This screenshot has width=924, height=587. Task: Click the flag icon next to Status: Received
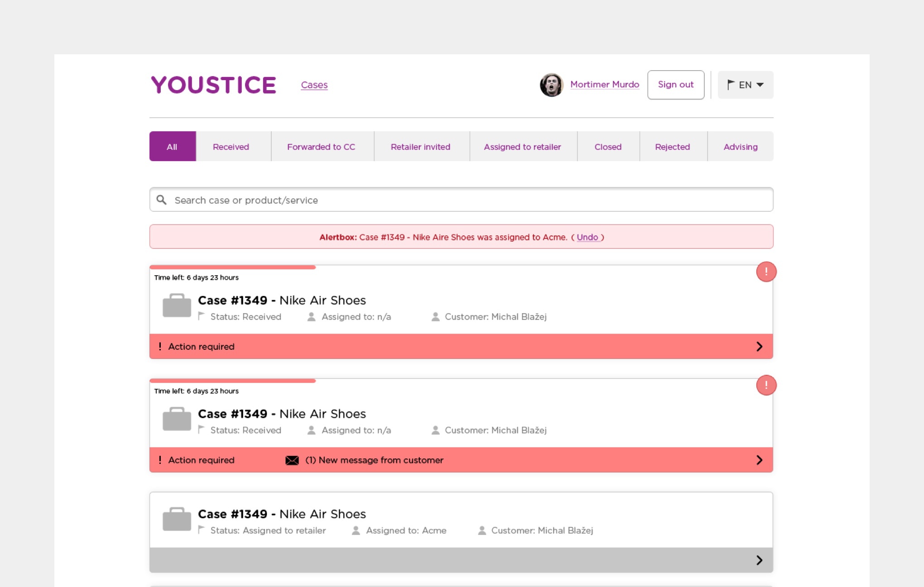pyautogui.click(x=201, y=316)
